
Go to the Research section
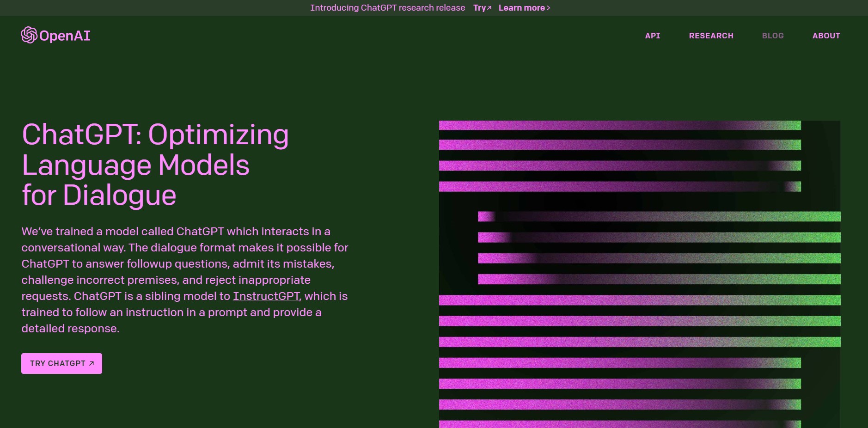click(711, 36)
